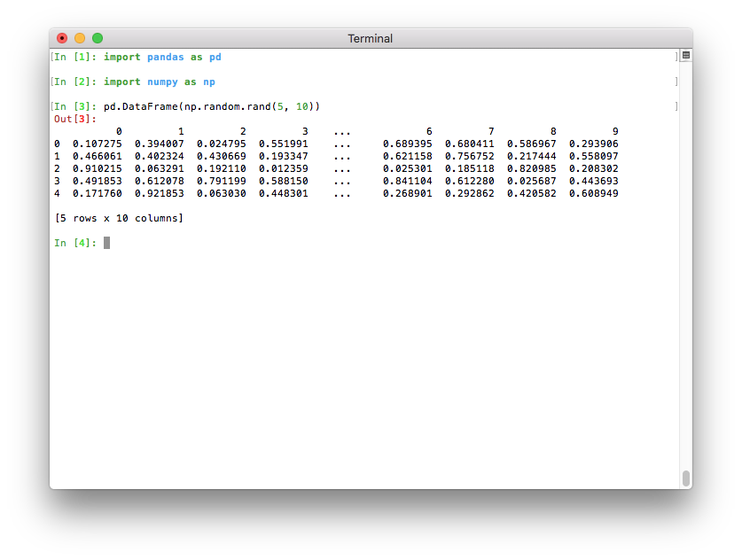Click the value 0.608949 in row 4
The width and height of the screenshot is (742, 560).
593,193
